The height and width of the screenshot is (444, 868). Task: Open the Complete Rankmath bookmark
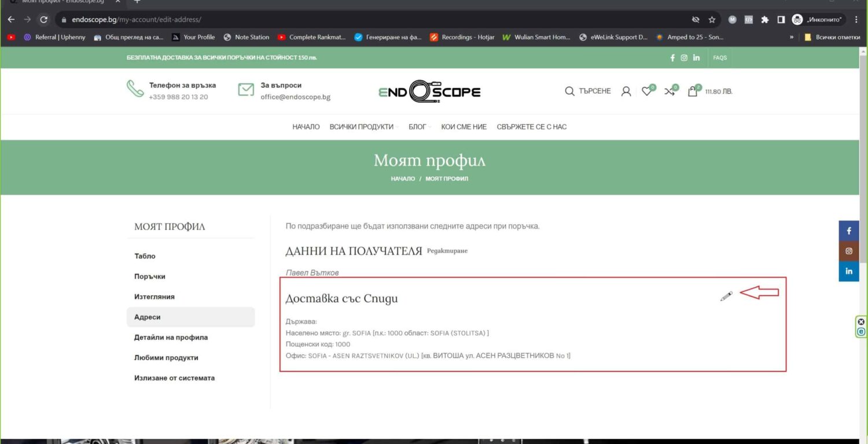[311, 37]
